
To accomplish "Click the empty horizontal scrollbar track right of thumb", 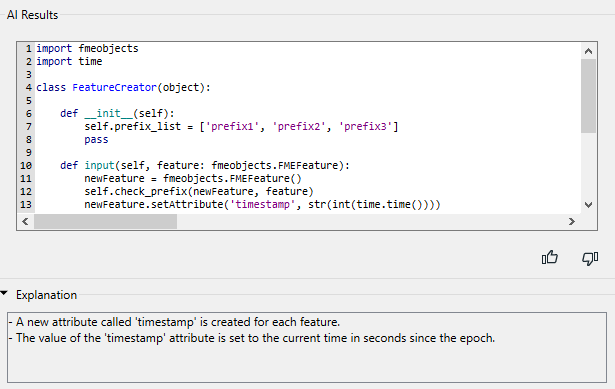I will (370, 222).
